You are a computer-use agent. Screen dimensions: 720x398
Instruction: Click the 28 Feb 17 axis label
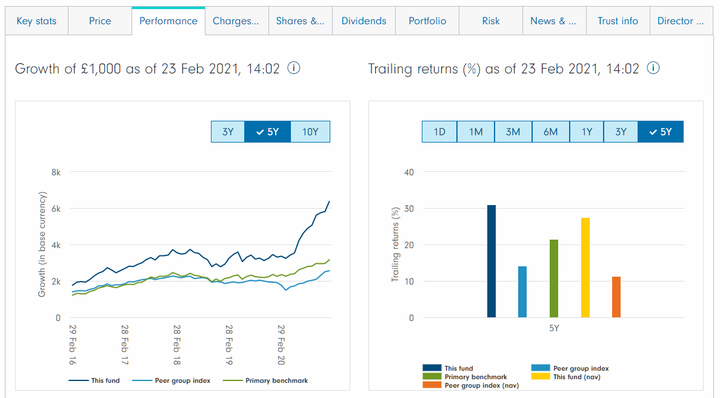[125, 345]
